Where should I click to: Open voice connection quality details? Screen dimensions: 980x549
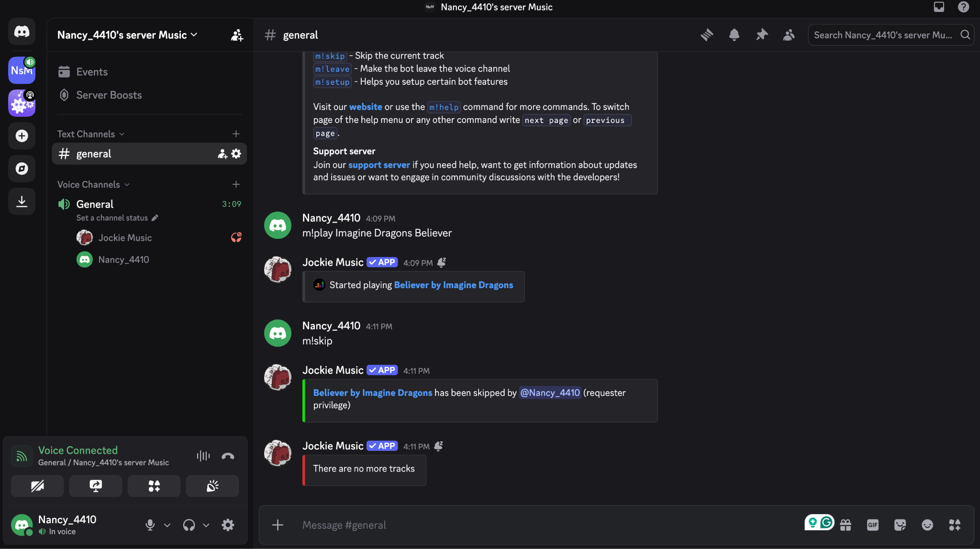[x=22, y=456]
